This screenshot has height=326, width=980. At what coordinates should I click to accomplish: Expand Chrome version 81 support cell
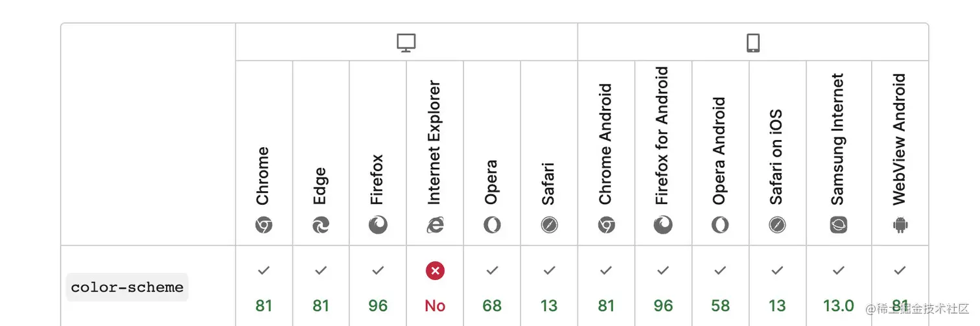coord(264,286)
